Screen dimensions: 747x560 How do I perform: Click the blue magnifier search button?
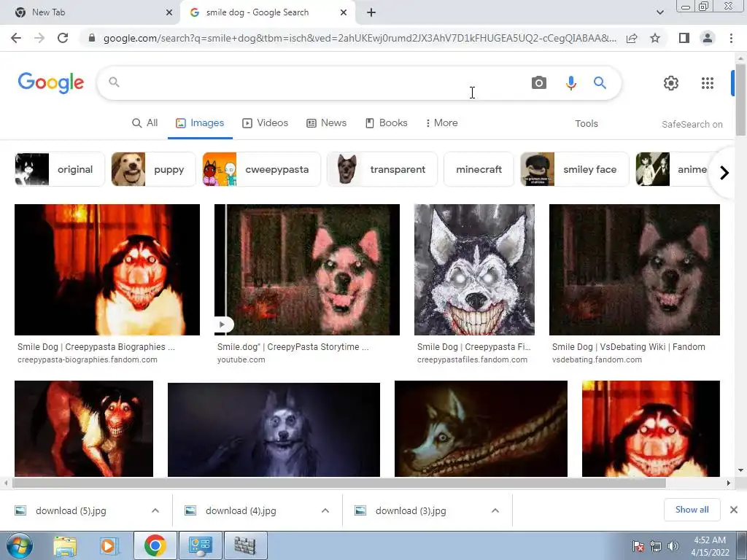coord(600,83)
